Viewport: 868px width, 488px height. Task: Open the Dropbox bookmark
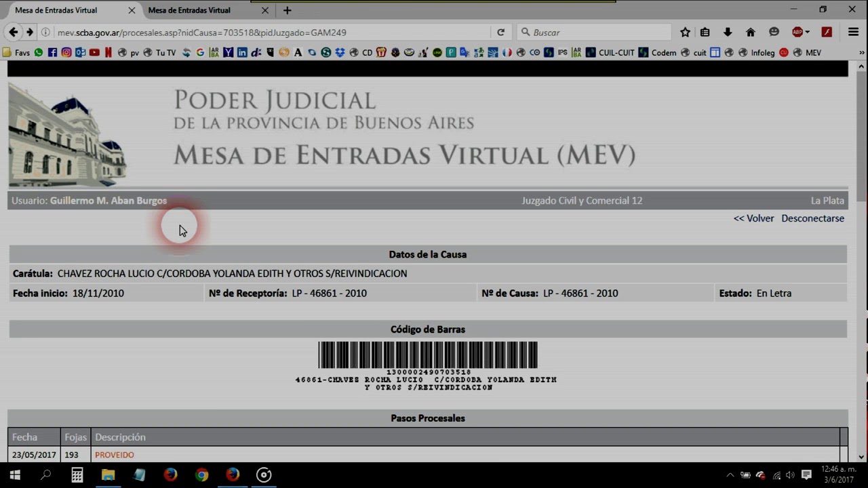[340, 52]
